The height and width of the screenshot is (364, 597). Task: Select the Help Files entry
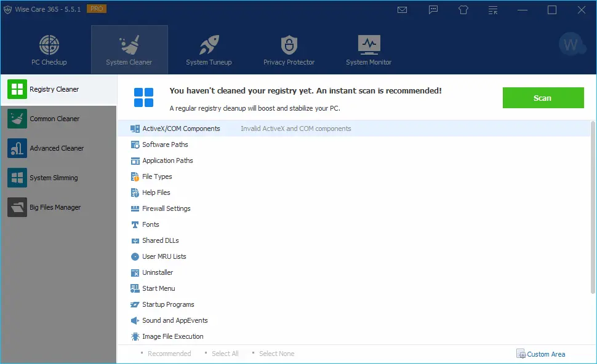tap(156, 192)
